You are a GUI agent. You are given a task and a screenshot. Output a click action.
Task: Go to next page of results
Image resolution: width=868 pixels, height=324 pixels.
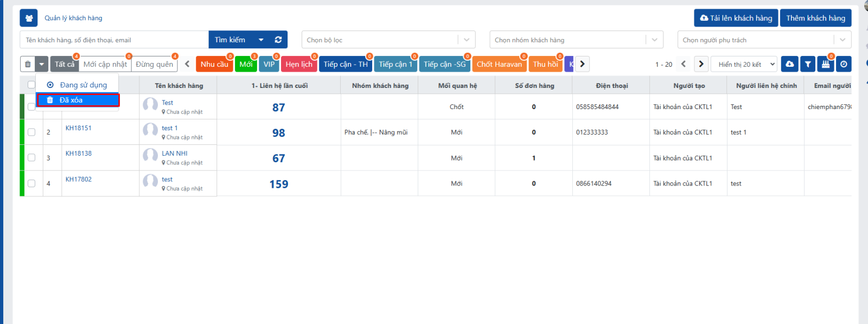(701, 64)
